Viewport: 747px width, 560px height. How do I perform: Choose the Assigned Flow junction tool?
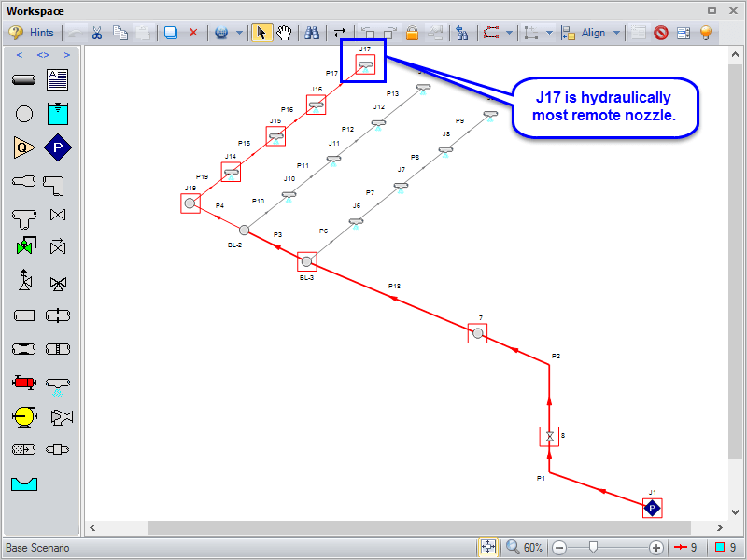24,147
